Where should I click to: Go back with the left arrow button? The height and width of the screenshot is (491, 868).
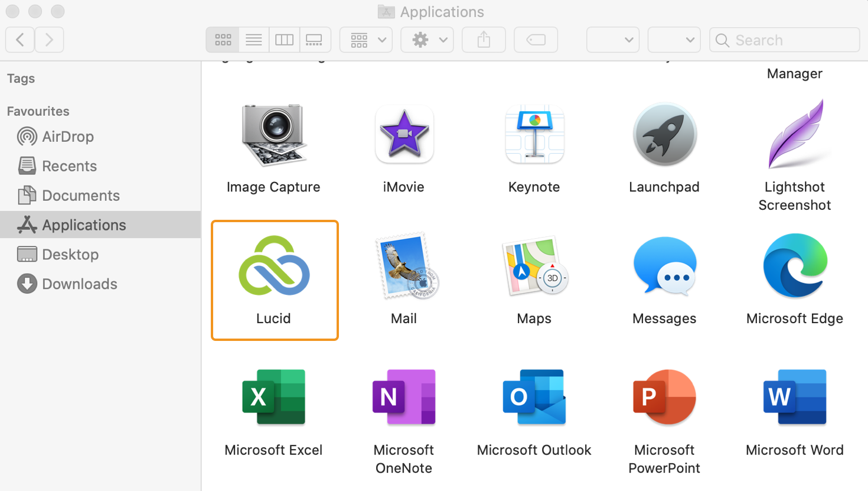(x=19, y=40)
